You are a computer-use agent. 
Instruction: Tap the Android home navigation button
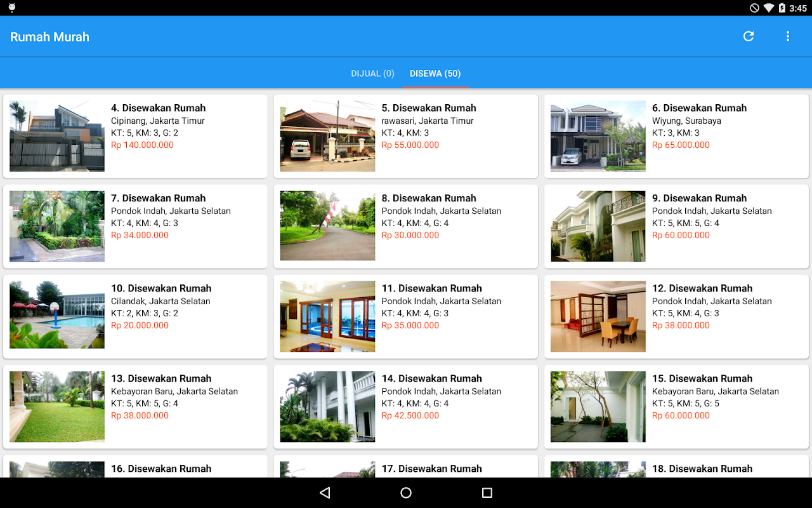406,493
